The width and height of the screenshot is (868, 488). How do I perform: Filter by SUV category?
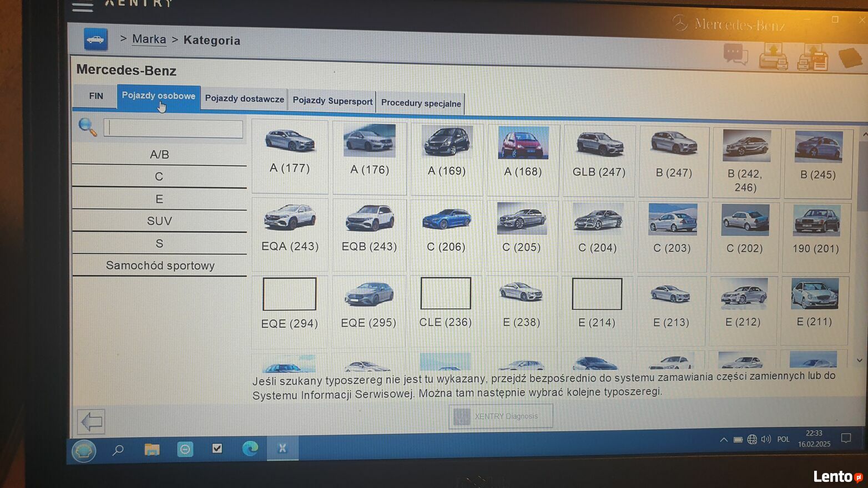[x=159, y=221]
